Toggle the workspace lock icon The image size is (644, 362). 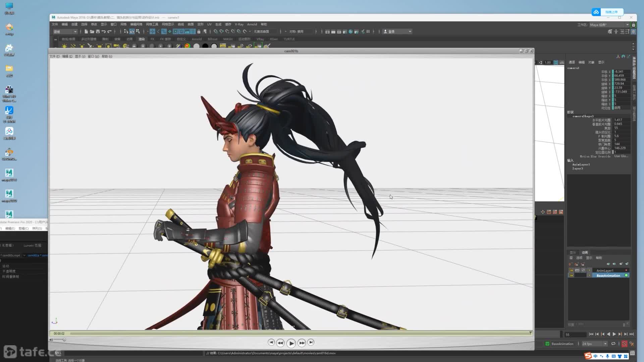point(633,25)
